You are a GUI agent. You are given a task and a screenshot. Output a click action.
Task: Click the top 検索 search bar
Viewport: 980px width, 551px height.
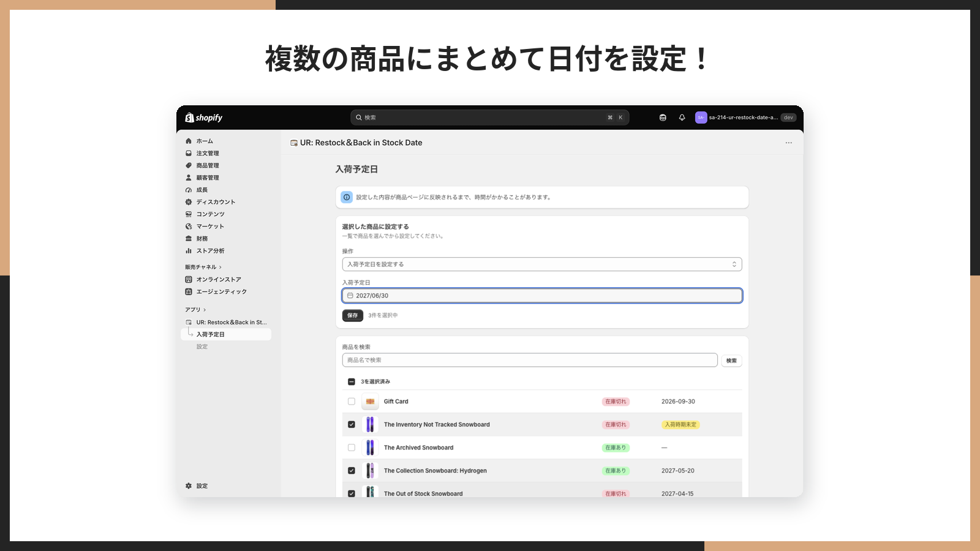point(489,118)
